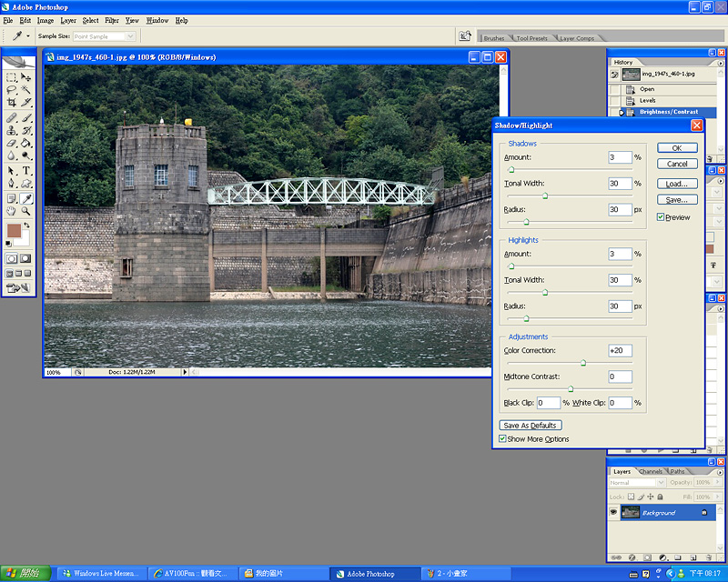This screenshot has width=728, height=582.
Task: Click the Lasso tool
Action: point(12,90)
